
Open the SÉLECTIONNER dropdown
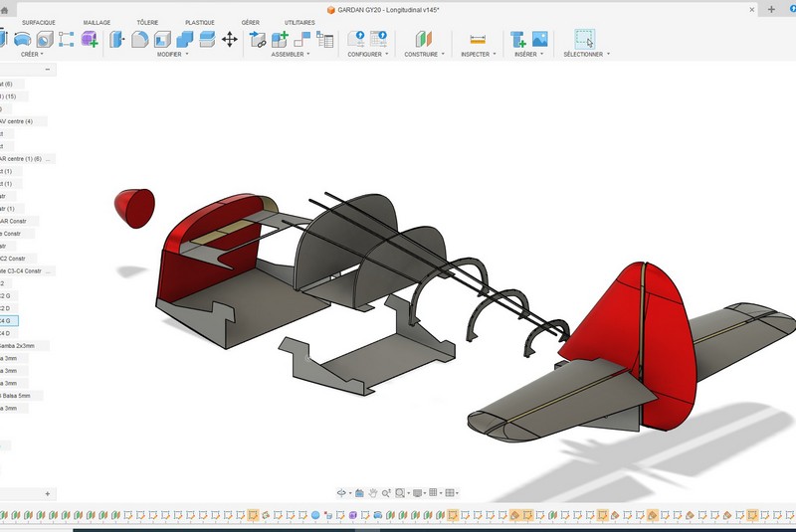pos(586,55)
